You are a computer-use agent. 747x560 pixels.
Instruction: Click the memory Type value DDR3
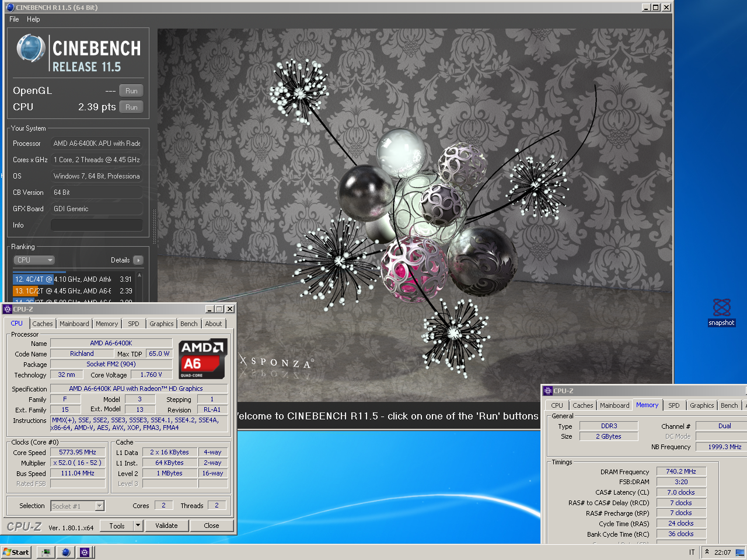pos(609,426)
